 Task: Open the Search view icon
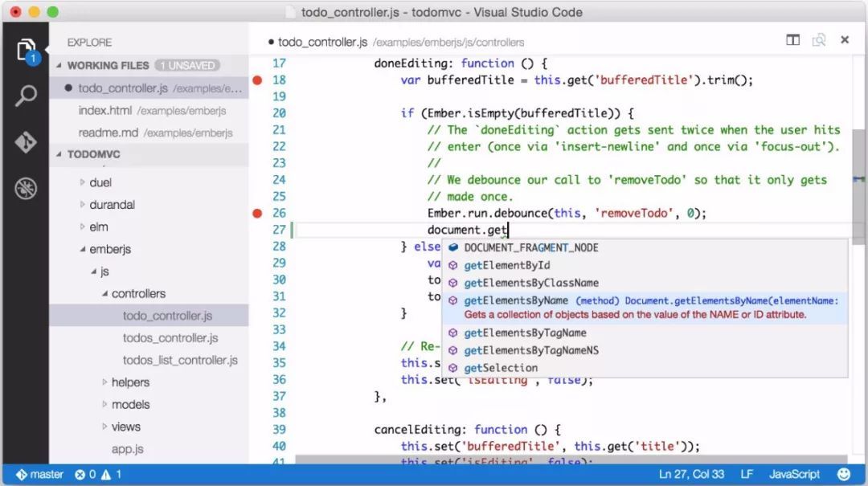(x=26, y=96)
